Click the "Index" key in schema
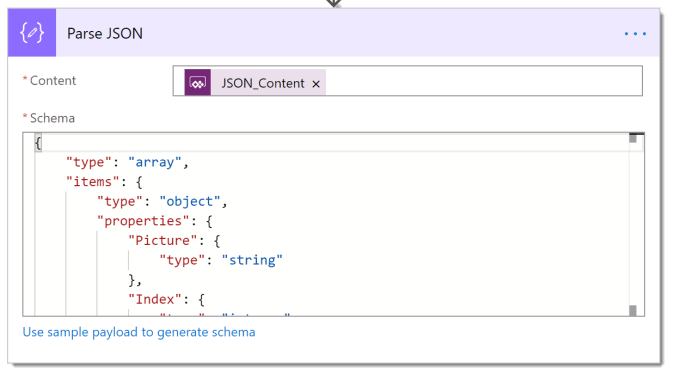 (155, 299)
